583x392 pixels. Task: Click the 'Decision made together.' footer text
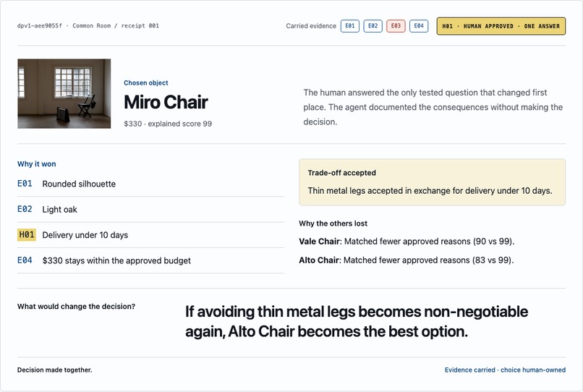(x=55, y=370)
